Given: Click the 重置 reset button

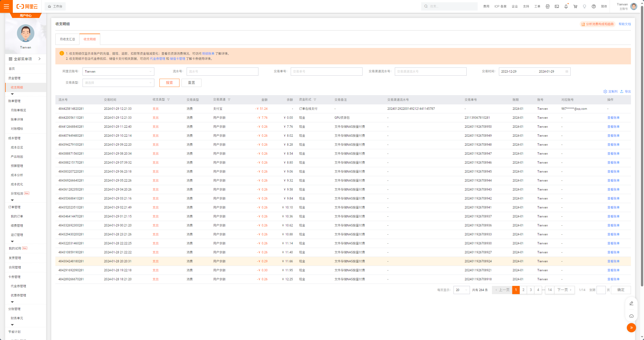Looking at the screenshot, I should 191,83.
